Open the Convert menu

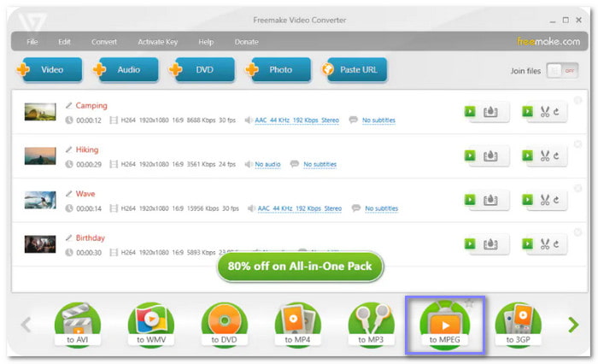(x=104, y=41)
